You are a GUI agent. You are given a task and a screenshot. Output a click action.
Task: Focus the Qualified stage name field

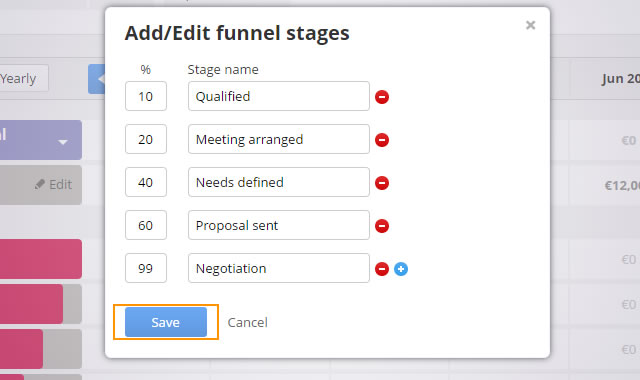pyautogui.click(x=279, y=96)
